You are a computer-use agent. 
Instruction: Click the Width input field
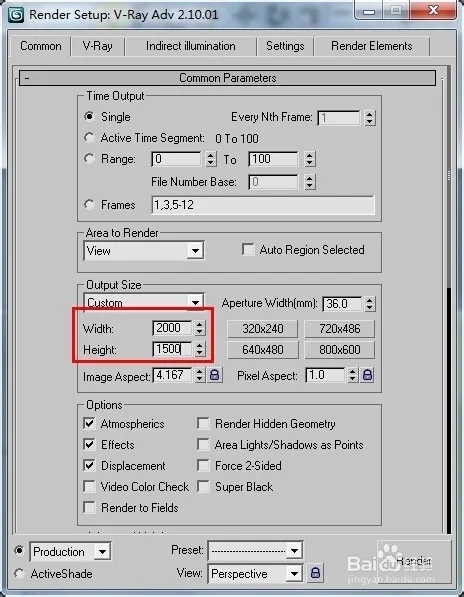[x=172, y=328]
